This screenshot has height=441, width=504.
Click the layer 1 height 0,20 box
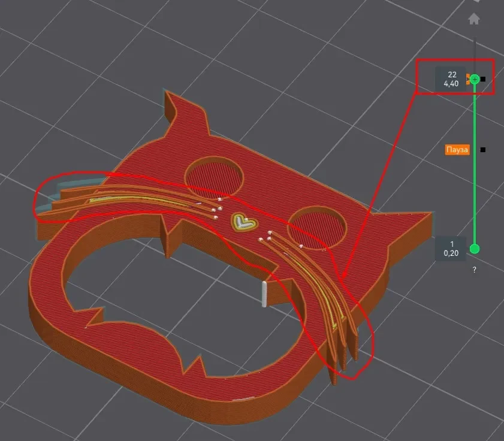click(451, 249)
